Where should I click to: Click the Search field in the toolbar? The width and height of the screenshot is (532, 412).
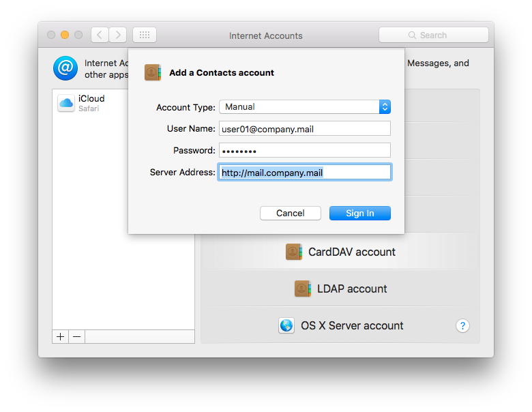pyautogui.click(x=434, y=35)
